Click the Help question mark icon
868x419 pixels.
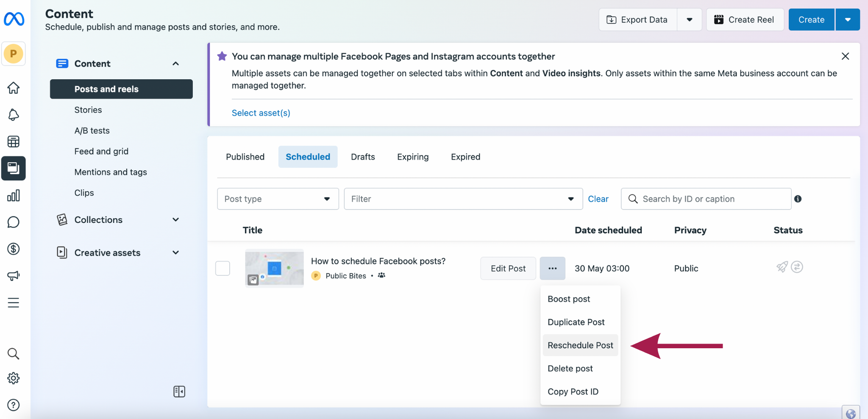[x=14, y=405]
